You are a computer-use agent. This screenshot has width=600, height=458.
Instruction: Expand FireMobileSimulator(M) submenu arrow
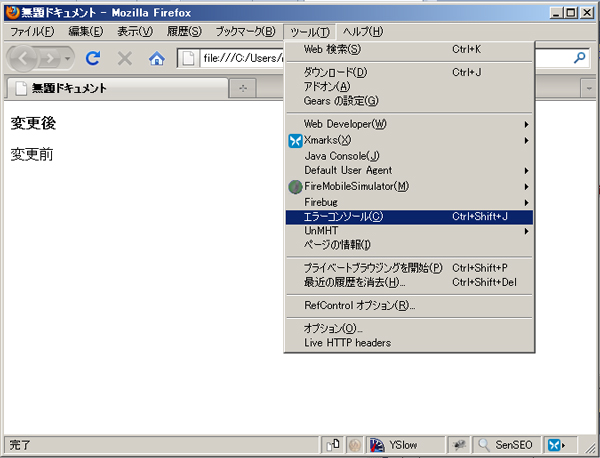[527, 187]
